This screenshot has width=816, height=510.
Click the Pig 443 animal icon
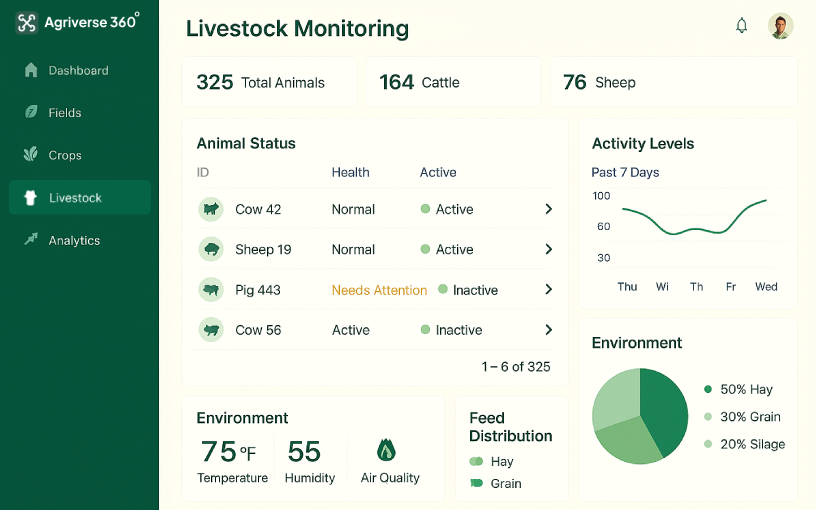[x=210, y=290]
